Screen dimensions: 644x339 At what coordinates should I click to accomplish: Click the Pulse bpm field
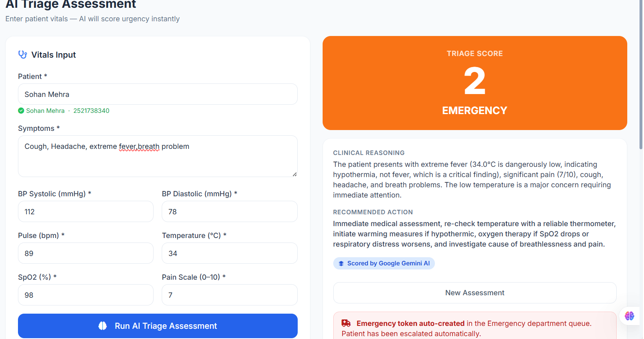click(86, 253)
